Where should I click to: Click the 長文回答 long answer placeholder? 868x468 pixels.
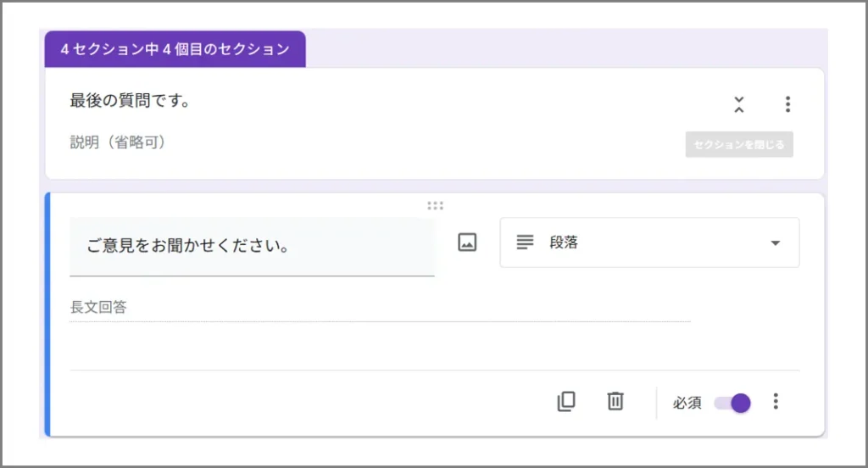(x=98, y=308)
